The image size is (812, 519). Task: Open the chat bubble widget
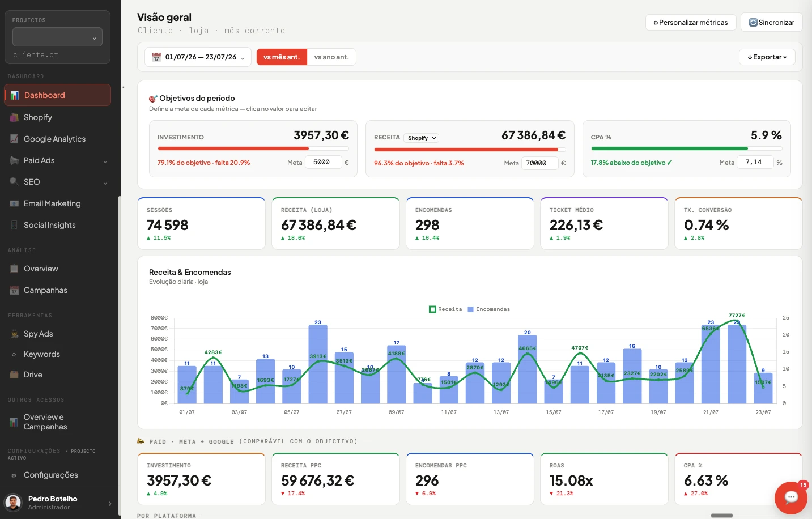coord(791,497)
